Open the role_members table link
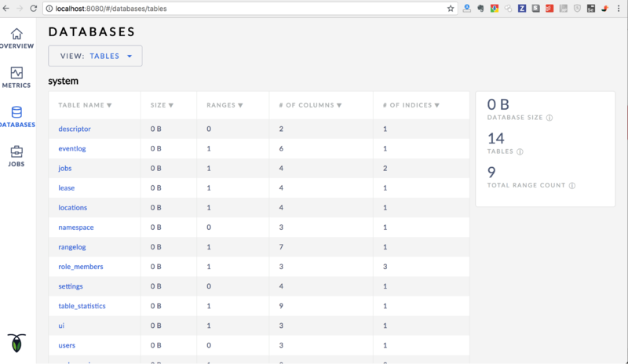 point(81,267)
